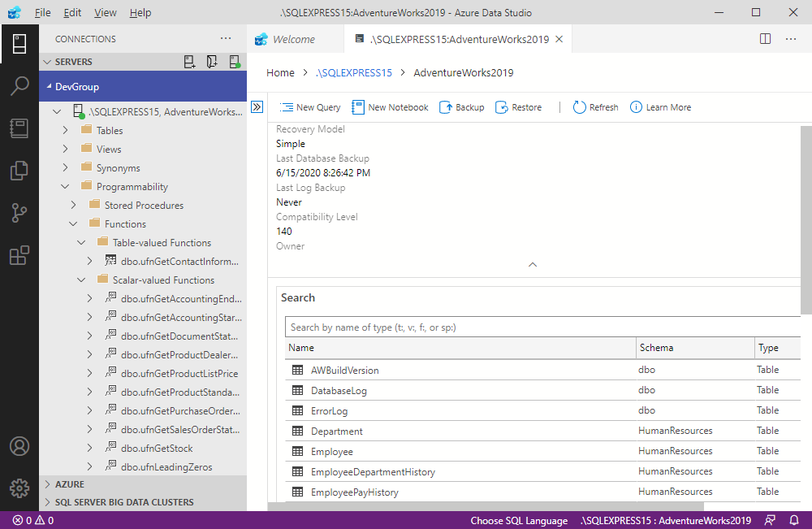Click the New Notebook button

390,107
